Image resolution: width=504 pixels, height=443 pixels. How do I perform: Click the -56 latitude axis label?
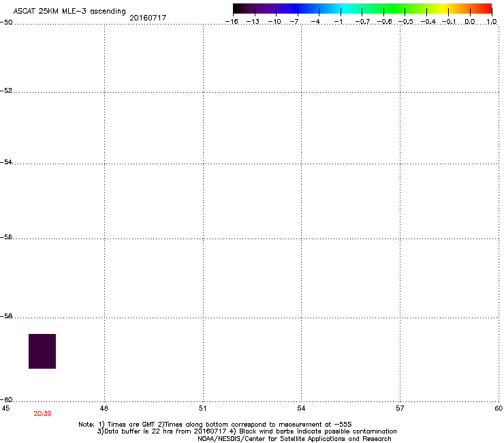(x=6, y=236)
